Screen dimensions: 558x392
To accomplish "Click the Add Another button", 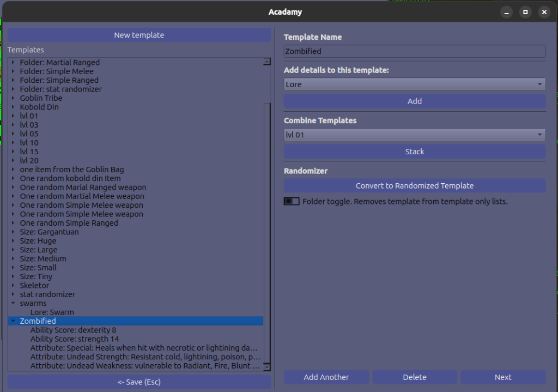I will 326,377.
